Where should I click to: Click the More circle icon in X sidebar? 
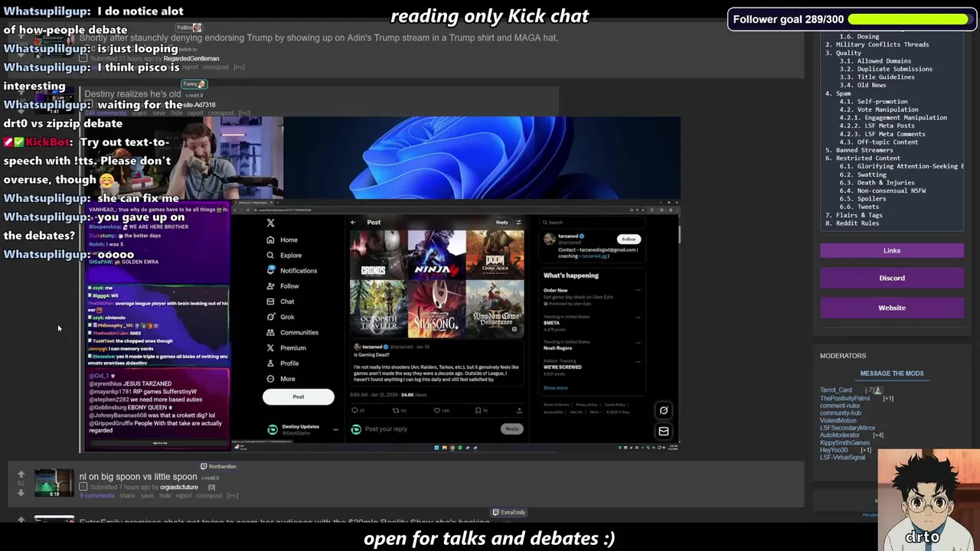[270, 378]
